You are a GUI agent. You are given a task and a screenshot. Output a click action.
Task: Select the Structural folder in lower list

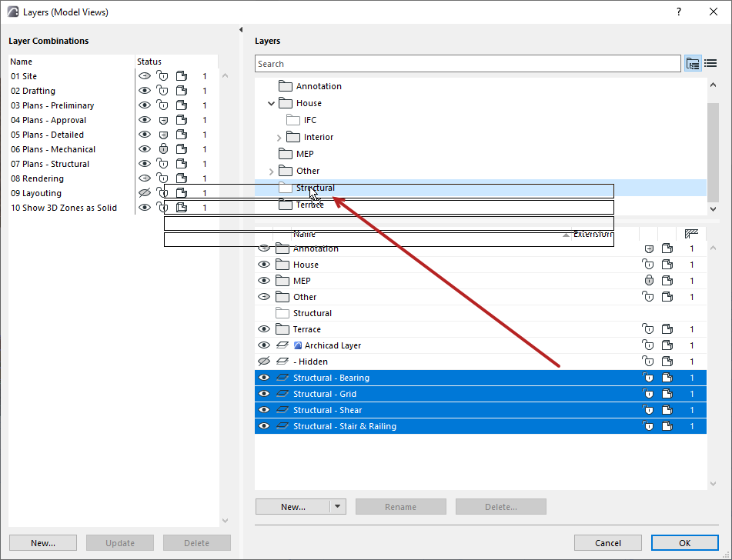tap(313, 313)
